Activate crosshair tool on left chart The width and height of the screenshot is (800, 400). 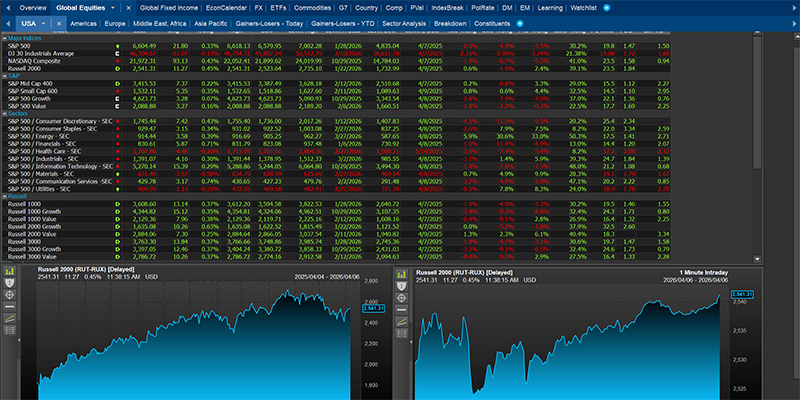[x=10, y=295]
